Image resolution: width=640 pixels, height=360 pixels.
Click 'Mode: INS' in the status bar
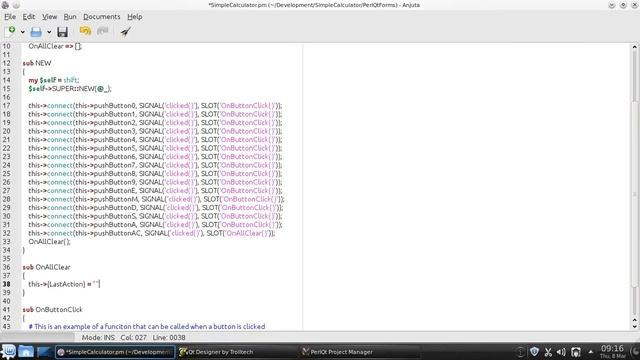98,338
